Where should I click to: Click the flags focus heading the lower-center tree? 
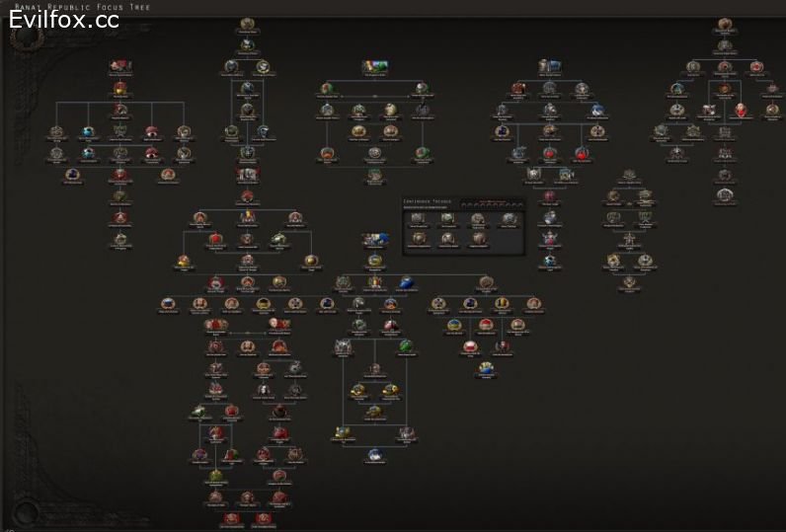point(374,239)
